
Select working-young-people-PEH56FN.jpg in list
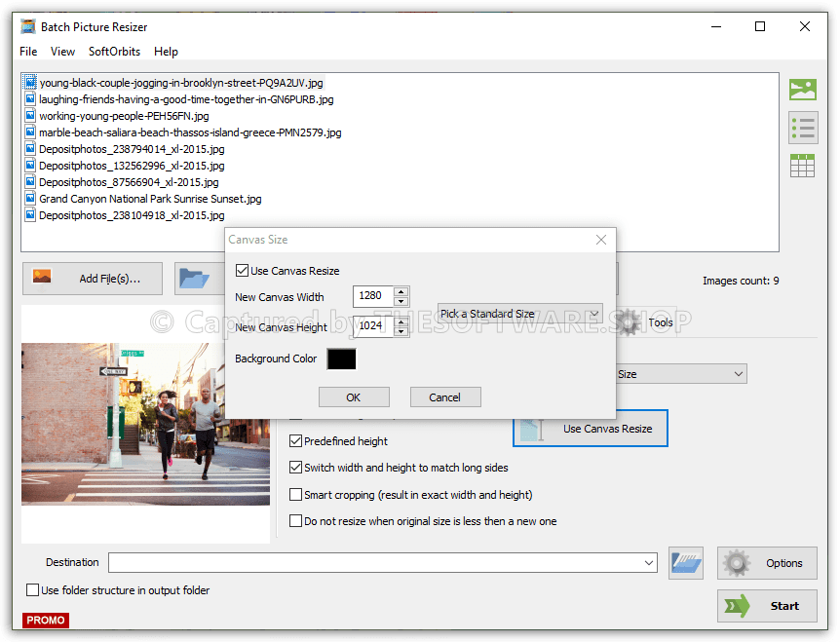(x=124, y=116)
